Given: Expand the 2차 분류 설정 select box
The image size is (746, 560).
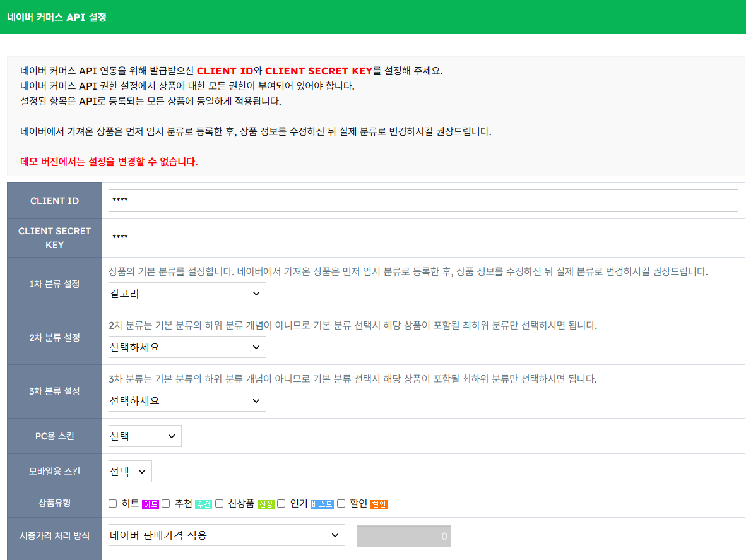Looking at the screenshot, I should [x=187, y=347].
